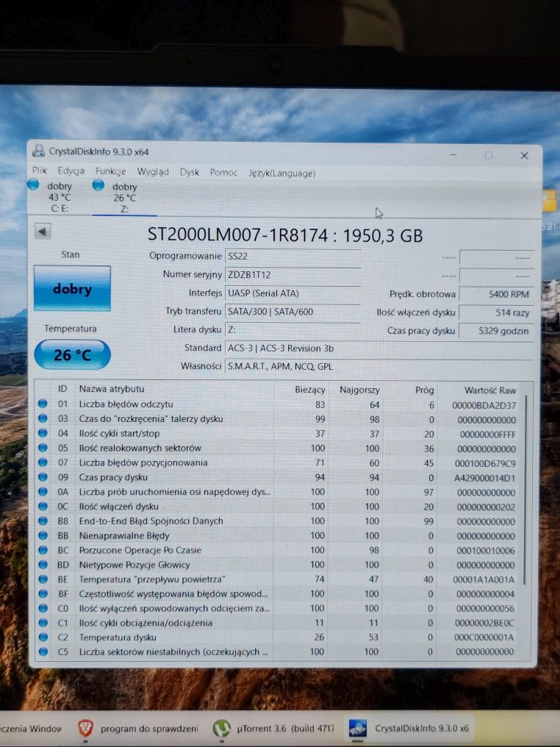Click status dot for attribute 03 Czas do rozkręcenia
Image resolution: width=560 pixels, height=747 pixels.
click(43, 419)
